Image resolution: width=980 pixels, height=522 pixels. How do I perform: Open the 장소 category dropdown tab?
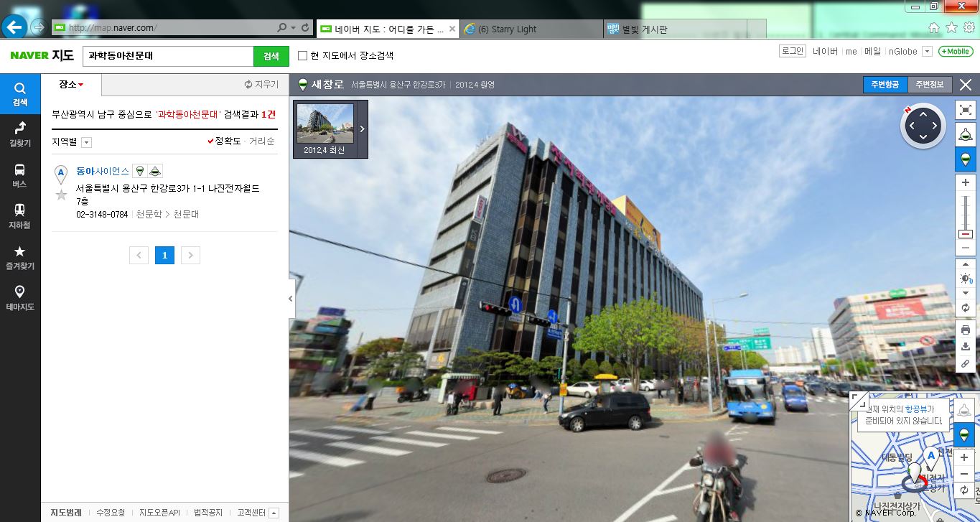pos(71,85)
